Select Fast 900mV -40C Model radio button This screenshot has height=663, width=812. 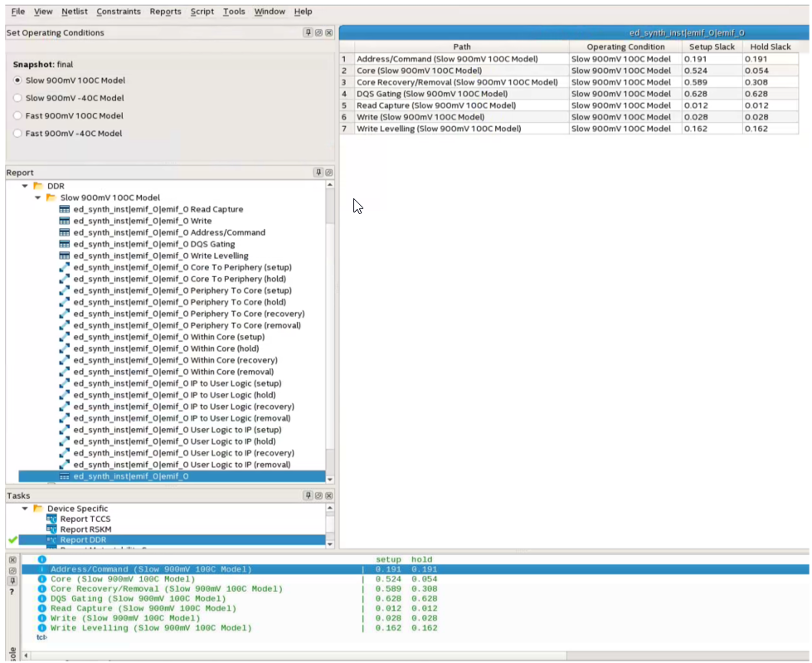(x=18, y=134)
